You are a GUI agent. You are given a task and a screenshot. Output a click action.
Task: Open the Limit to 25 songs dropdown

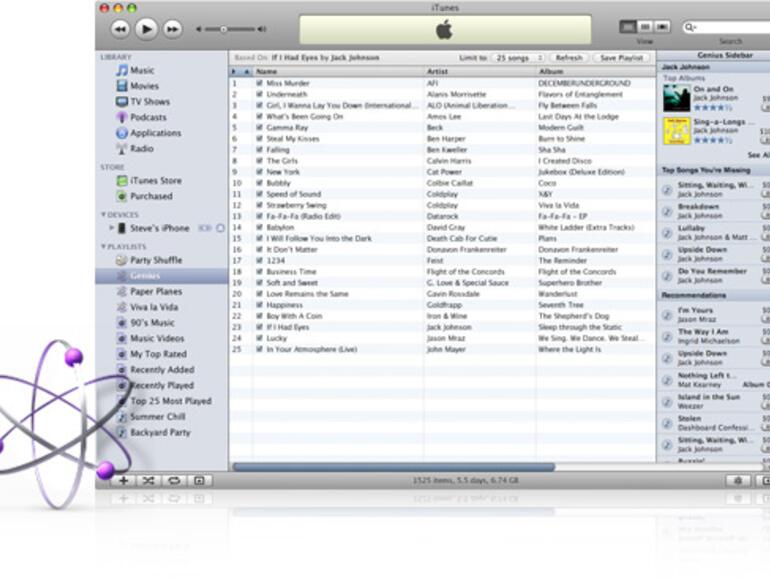(517, 58)
